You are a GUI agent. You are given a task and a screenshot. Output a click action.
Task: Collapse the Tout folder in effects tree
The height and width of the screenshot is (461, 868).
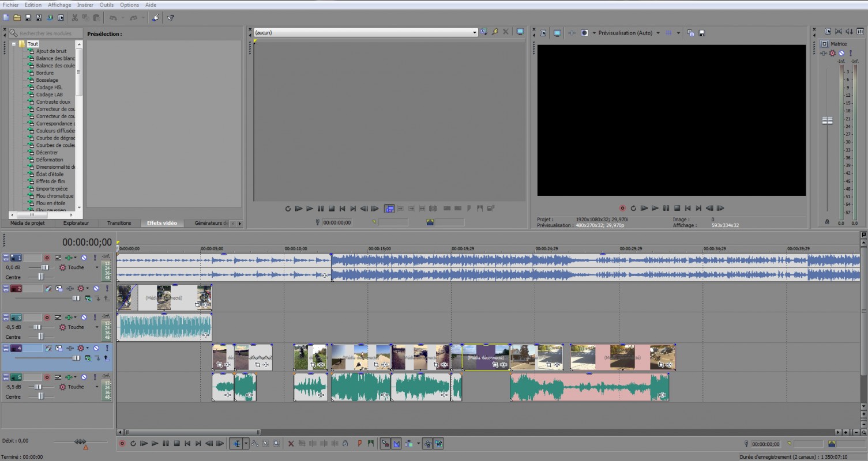click(x=13, y=44)
